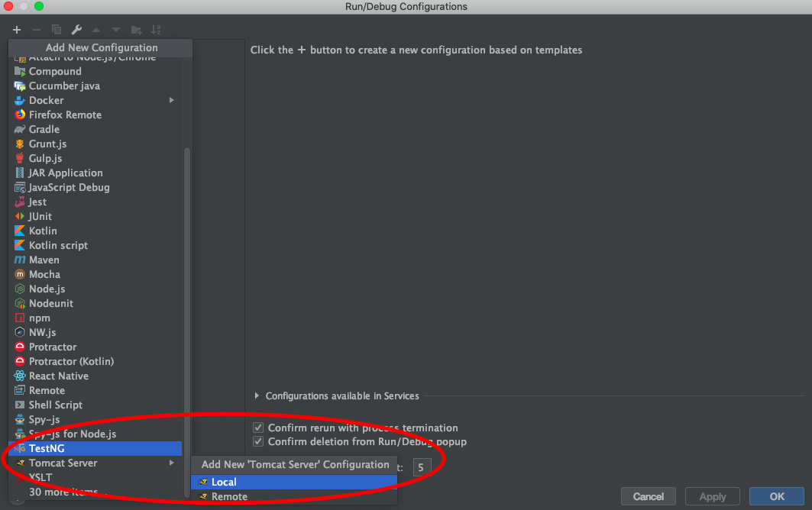Click the minus Remove Configuration icon

[36, 30]
